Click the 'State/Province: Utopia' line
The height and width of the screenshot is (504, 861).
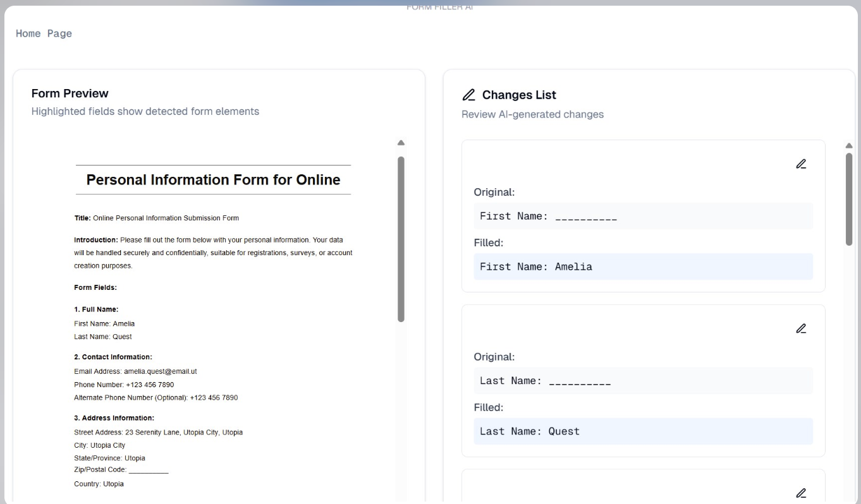109,458
